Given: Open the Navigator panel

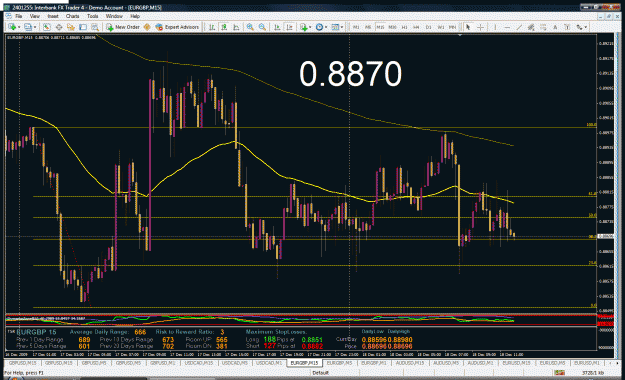Looking at the screenshot, I should pos(71,27).
